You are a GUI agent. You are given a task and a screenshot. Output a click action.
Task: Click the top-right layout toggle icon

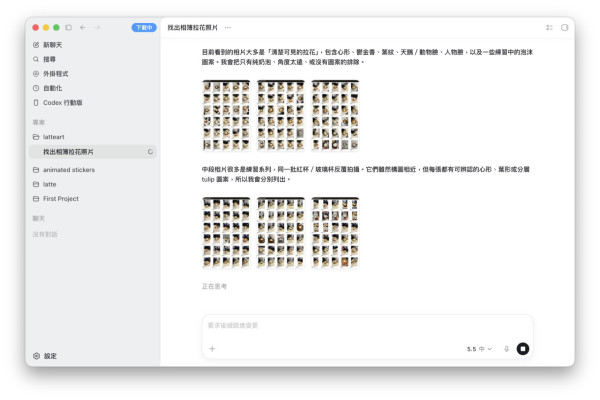point(549,28)
